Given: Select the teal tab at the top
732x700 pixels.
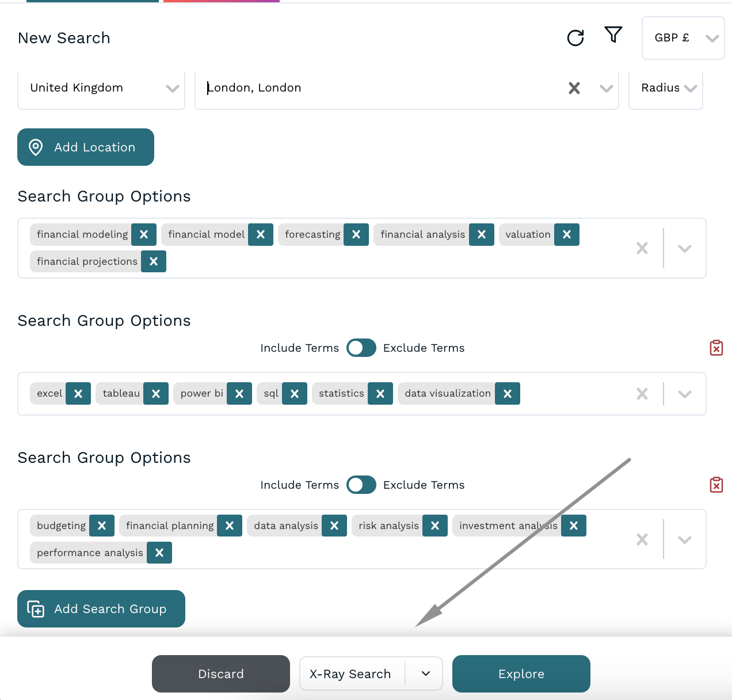Looking at the screenshot, I should [x=92, y=1].
